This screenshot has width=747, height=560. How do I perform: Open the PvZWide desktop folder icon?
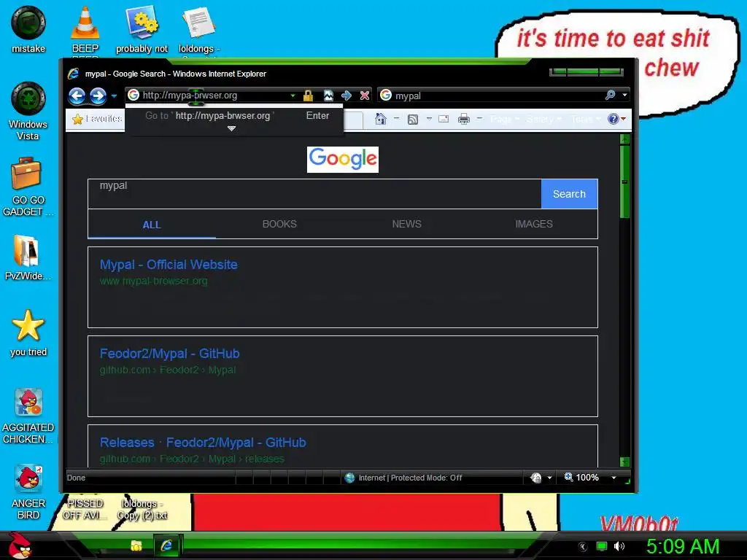(28, 257)
